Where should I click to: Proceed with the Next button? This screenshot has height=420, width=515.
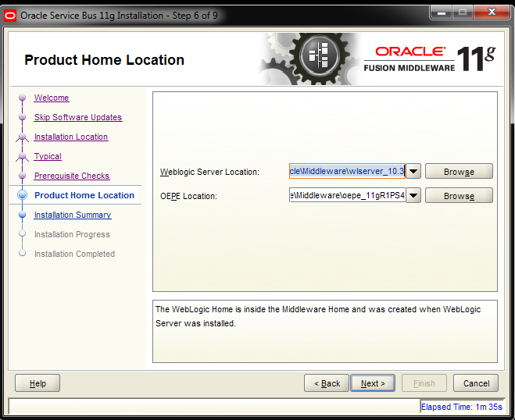[373, 383]
